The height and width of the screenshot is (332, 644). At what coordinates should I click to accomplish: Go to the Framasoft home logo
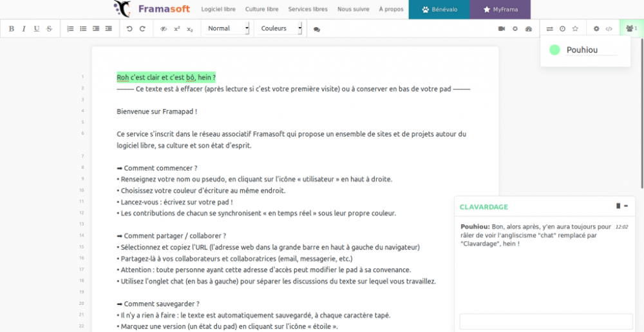pyautogui.click(x=152, y=9)
